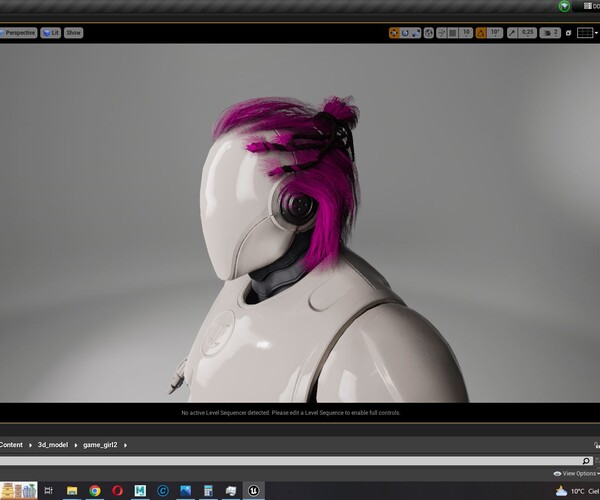The image size is (600, 500).
Task: Open the Perspective view mode menu
Action: (18, 33)
